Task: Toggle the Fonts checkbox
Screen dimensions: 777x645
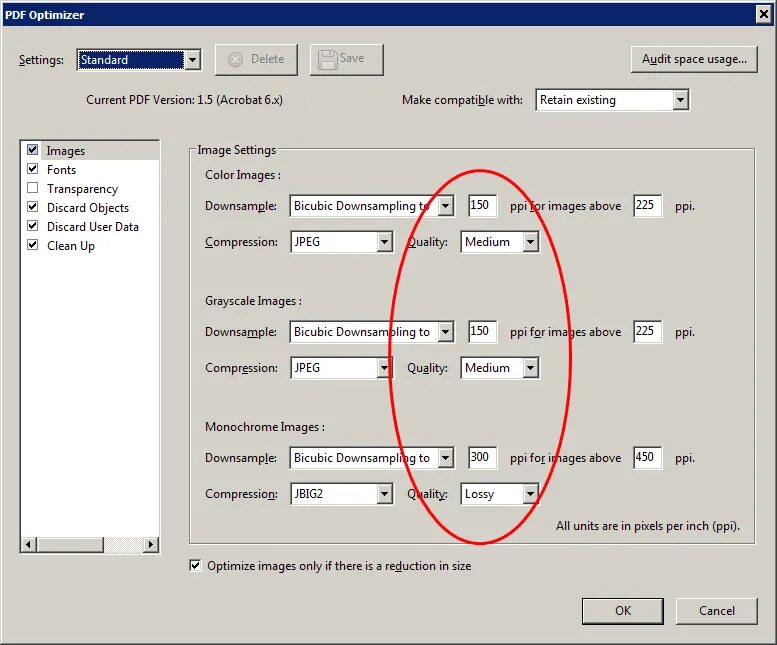Action: tap(33, 169)
